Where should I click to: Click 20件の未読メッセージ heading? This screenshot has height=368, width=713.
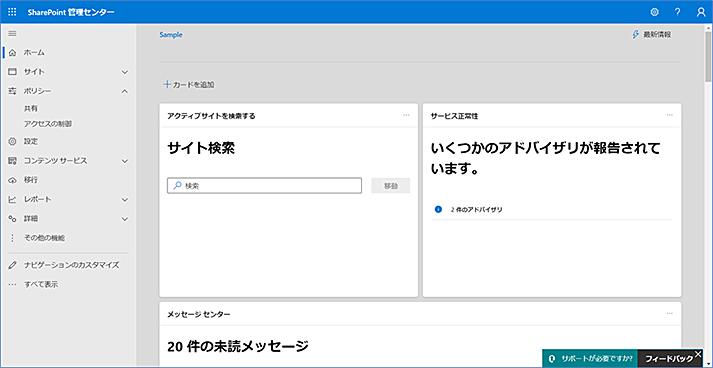[238, 347]
